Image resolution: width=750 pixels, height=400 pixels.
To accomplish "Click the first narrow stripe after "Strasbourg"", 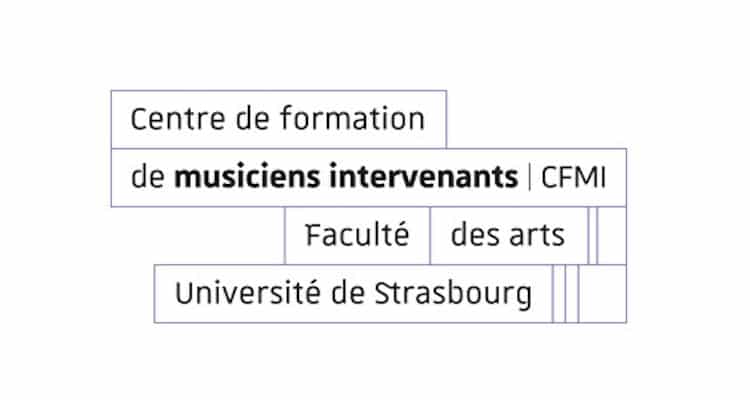I will 559,294.
